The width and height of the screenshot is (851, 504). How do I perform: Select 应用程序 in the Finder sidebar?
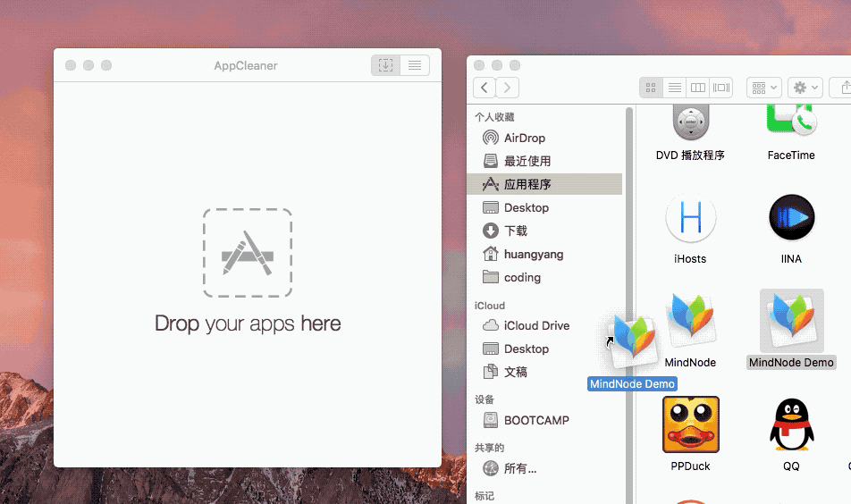(544, 184)
